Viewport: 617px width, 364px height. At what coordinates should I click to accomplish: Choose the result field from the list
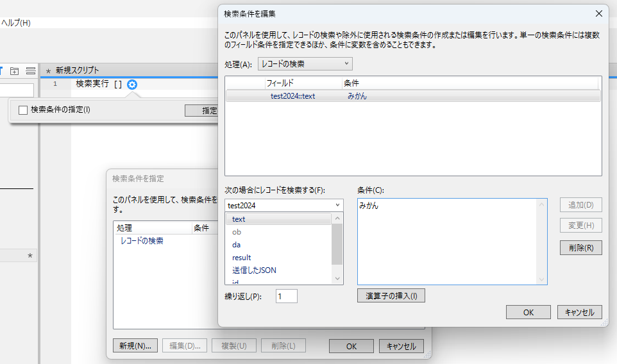tap(242, 258)
